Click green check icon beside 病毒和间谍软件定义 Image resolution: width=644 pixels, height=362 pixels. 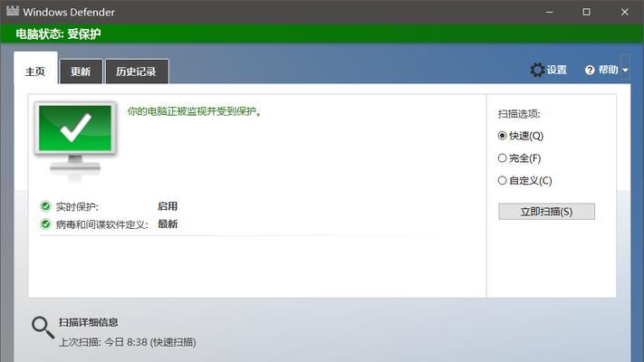tap(45, 224)
